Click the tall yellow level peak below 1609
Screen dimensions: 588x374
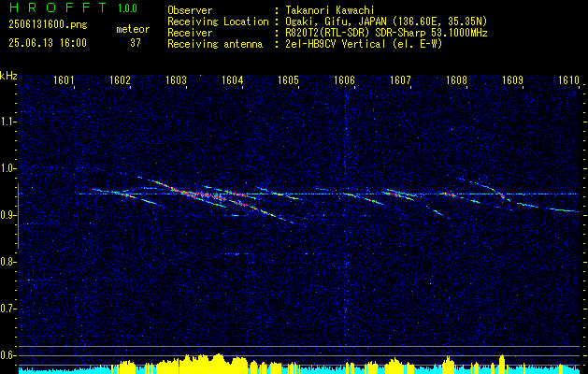tap(502, 364)
